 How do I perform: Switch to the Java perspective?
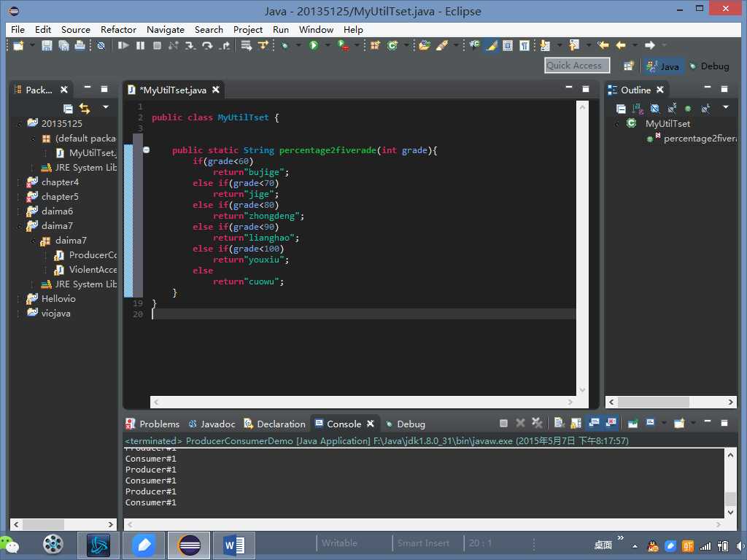(662, 66)
